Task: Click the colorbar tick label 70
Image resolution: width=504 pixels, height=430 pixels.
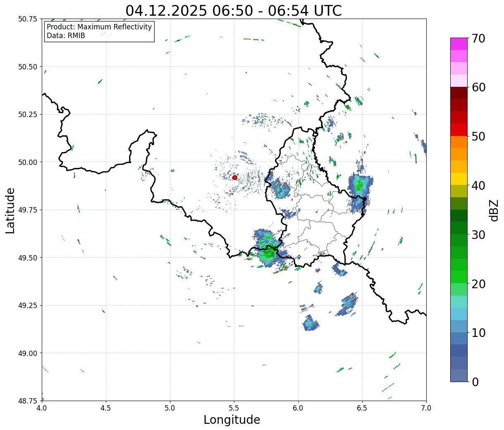Action: coord(478,38)
